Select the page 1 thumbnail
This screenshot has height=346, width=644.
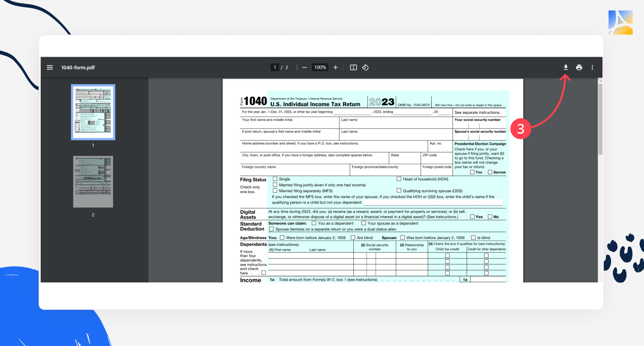pos(93,112)
